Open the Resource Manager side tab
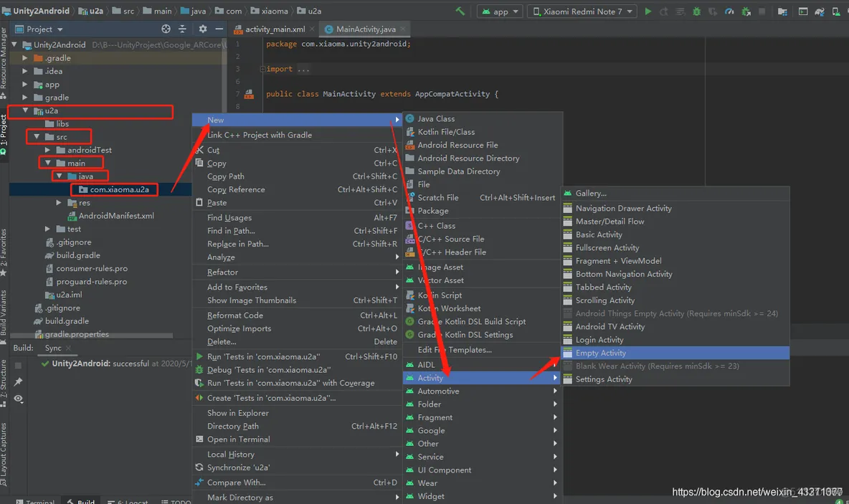The width and height of the screenshot is (849, 504). click(4, 62)
